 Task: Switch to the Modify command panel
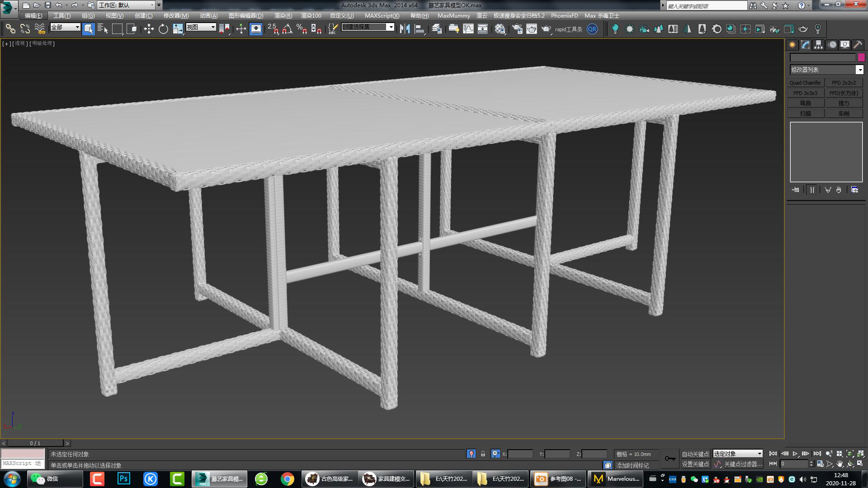click(x=805, y=44)
